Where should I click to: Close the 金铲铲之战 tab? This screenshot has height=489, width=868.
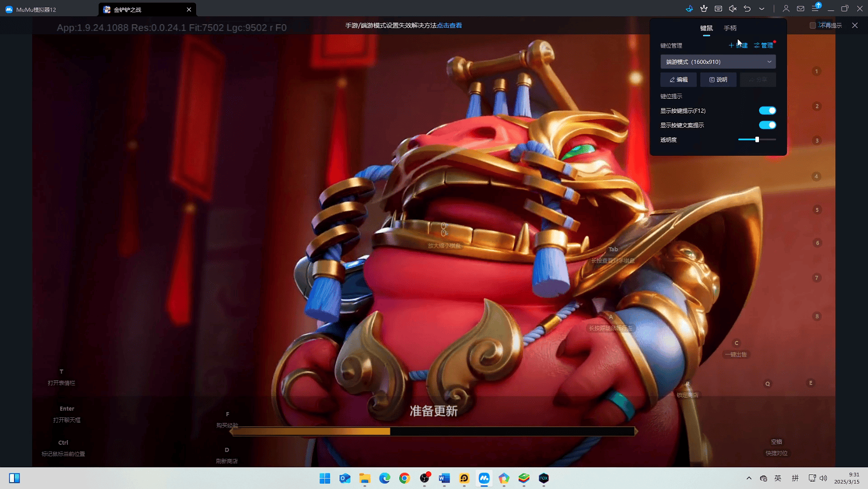(189, 9)
